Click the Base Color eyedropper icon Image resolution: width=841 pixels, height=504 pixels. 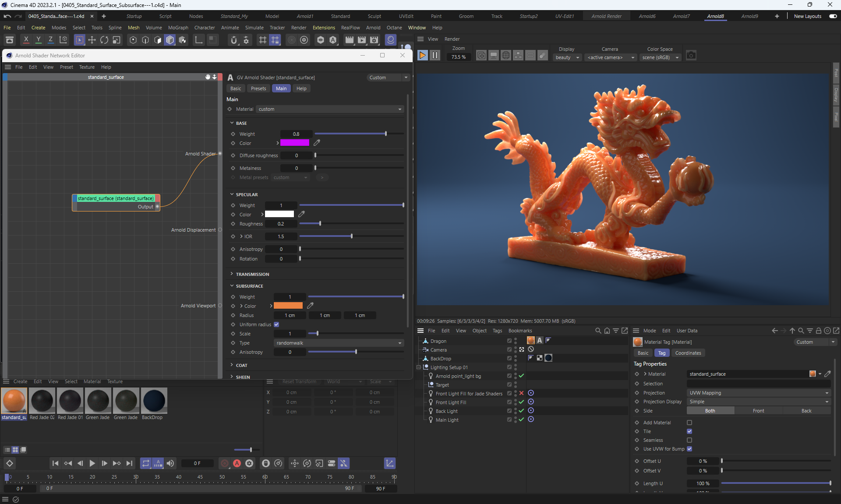[x=317, y=143]
